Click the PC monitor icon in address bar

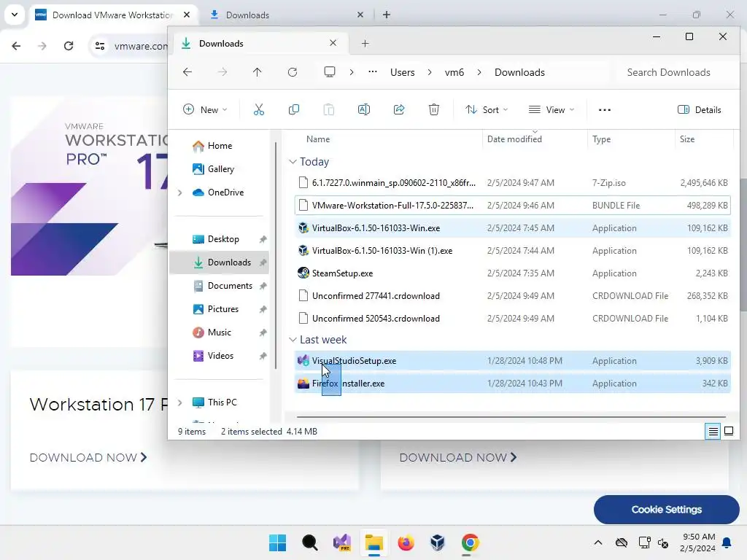click(330, 72)
